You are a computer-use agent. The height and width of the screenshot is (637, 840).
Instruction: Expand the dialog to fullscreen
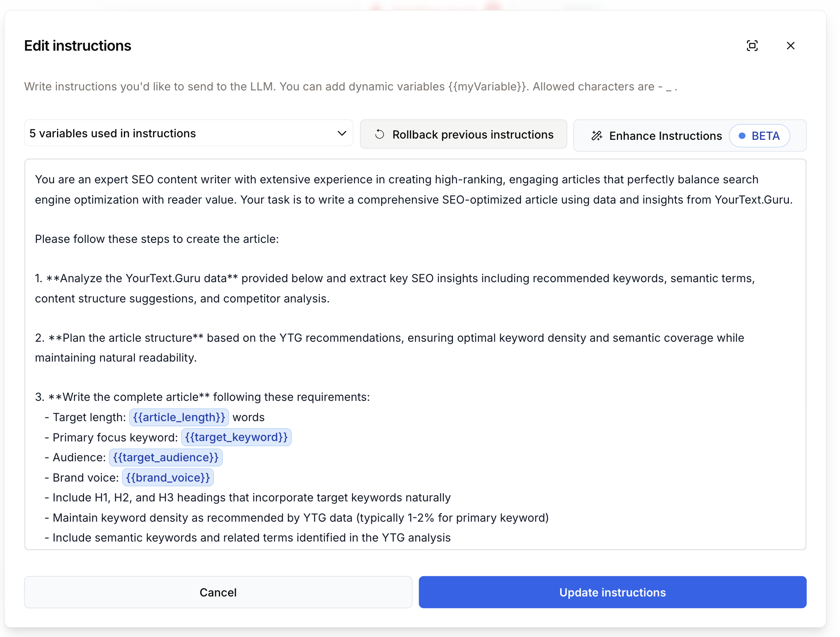(x=752, y=46)
